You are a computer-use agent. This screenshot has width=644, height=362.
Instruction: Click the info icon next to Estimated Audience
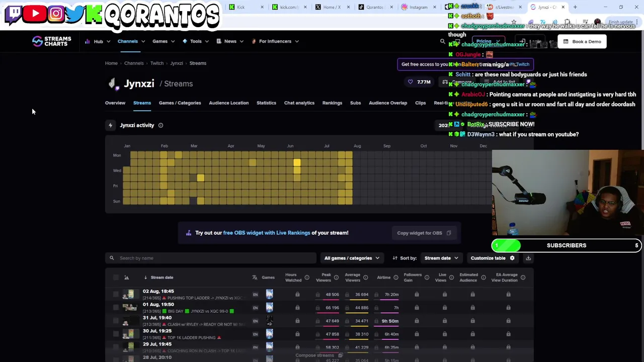pyautogui.click(x=483, y=278)
